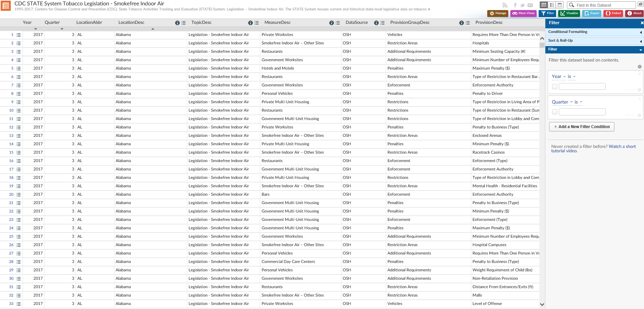Open the Export tab
The width and height of the screenshot is (644, 309).
point(591,13)
